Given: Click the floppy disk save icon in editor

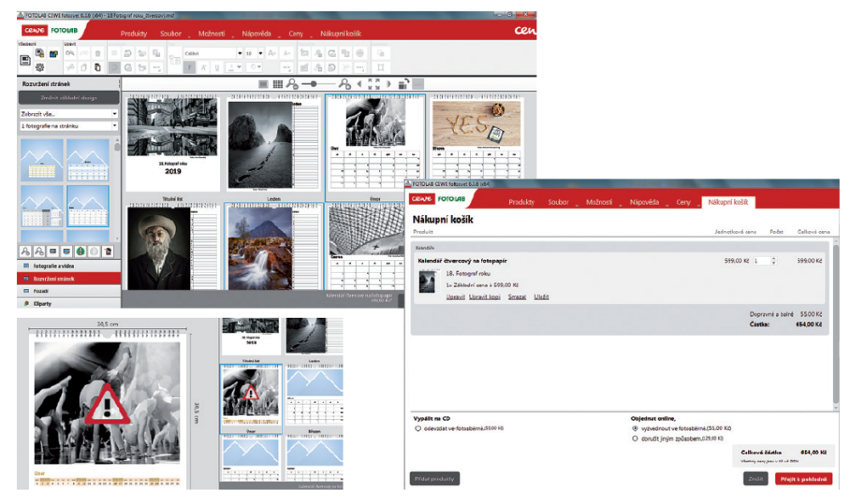Looking at the screenshot, I should [25, 60].
